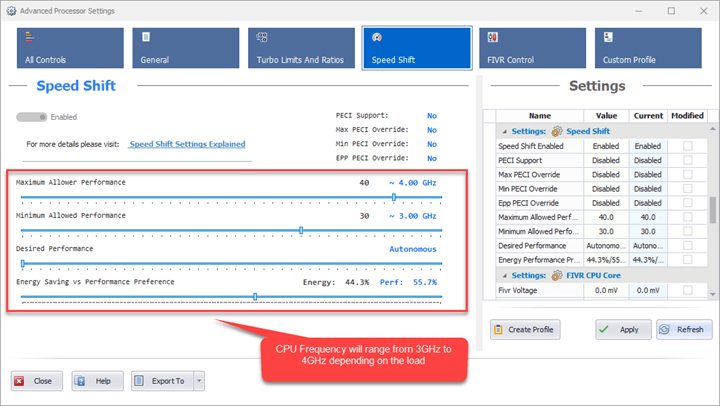
Task: Apply the processor settings
Action: point(624,329)
